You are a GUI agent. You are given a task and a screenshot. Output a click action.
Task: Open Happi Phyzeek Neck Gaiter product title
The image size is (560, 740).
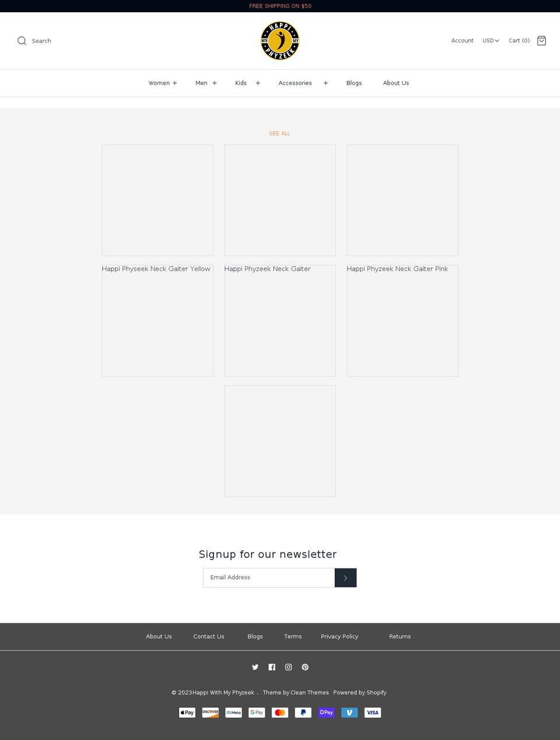click(x=267, y=269)
